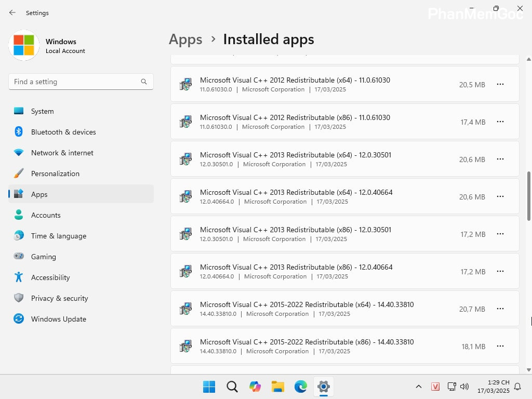This screenshot has width=532, height=399.
Task: Select Personalization in the sidebar
Action: point(55,174)
